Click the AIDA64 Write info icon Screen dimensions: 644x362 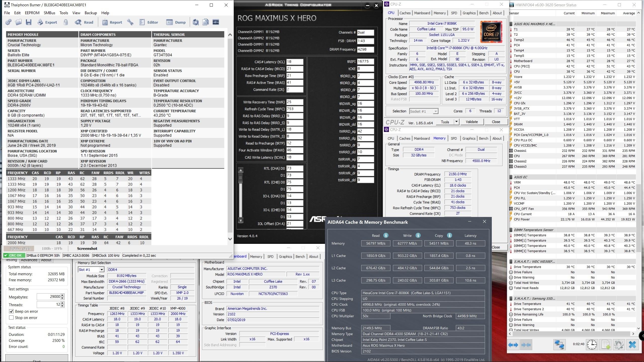point(418,235)
